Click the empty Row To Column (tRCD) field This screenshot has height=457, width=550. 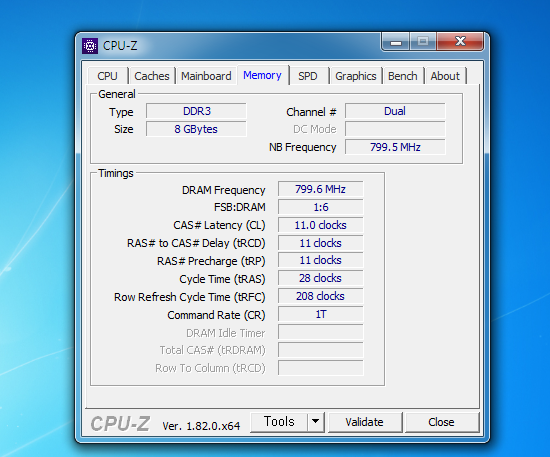(321, 368)
